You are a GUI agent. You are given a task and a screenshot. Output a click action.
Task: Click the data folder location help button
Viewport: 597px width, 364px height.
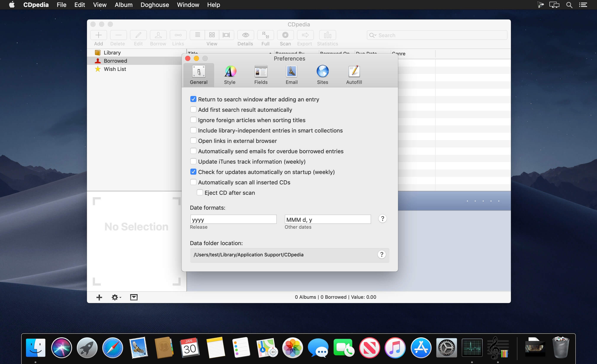pyautogui.click(x=381, y=255)
